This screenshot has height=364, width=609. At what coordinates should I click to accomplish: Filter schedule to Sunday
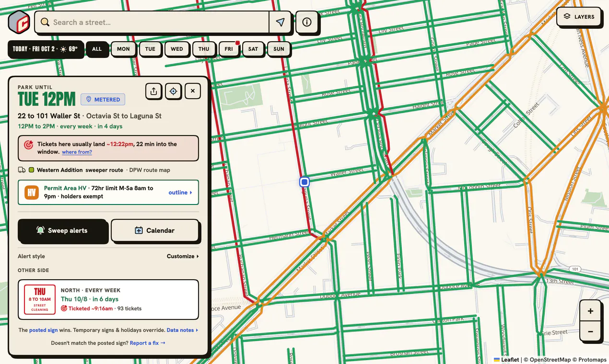[279, 49]
